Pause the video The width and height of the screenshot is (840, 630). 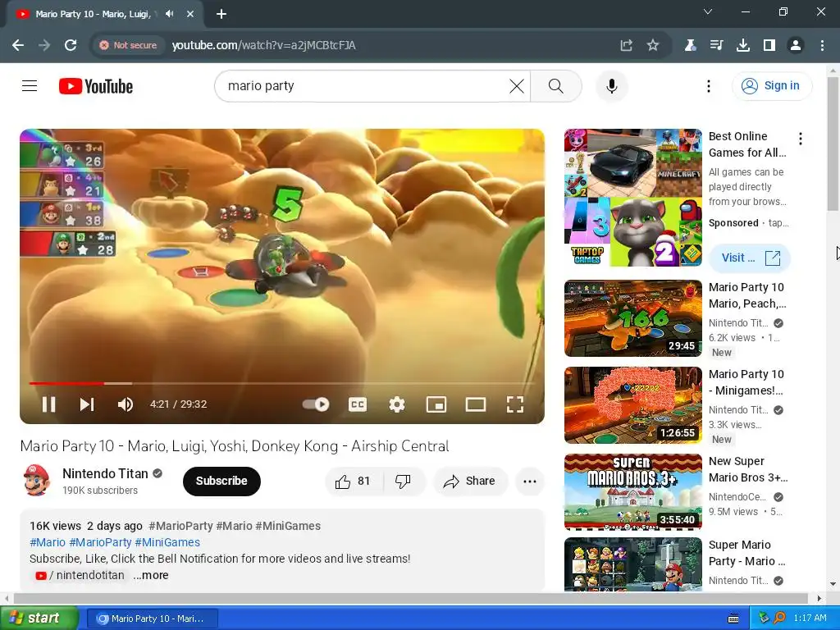pos(48,404)
